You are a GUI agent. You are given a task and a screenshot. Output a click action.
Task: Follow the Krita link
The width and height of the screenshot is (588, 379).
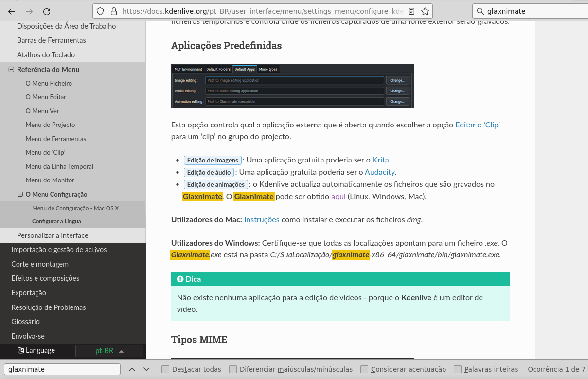381,160
